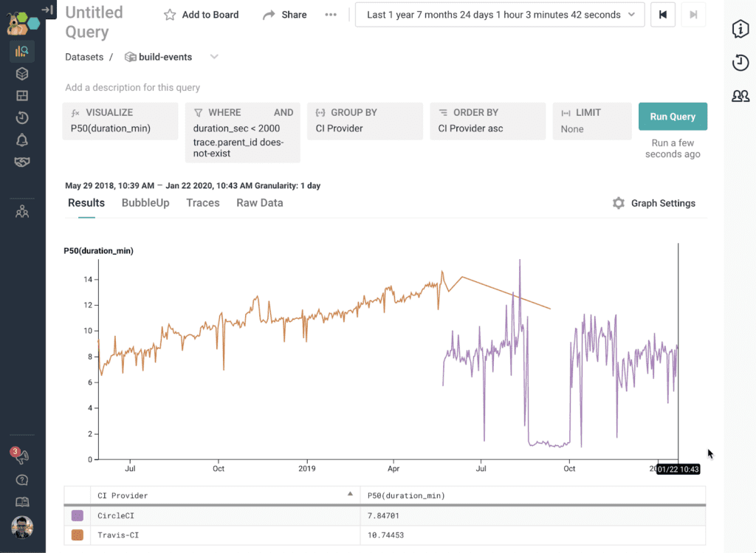Screen dimensions: 756x553
Task: Open the Triggers bell icon
Action: [x=22, y=140]
